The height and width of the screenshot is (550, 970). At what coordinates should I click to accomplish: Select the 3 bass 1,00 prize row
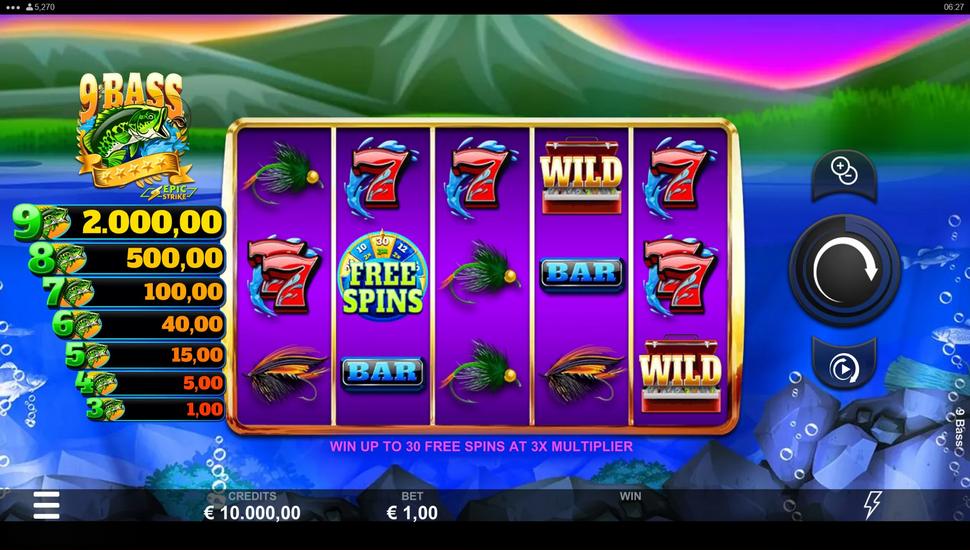(x=155, y=409)
